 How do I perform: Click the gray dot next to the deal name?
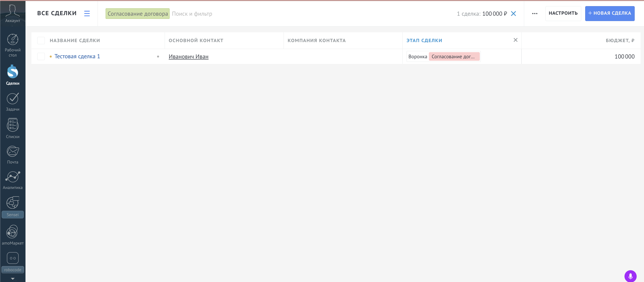(158, 57)
